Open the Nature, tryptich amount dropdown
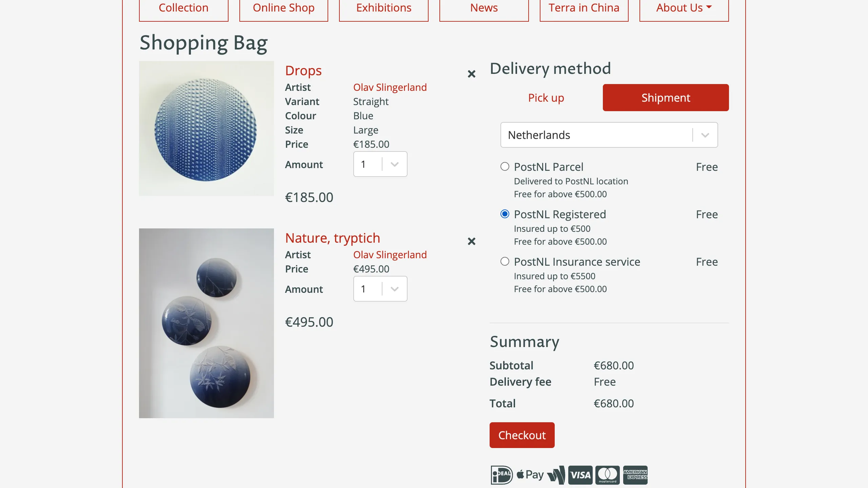Screen dimensions: 868x488 coord(380,289)
